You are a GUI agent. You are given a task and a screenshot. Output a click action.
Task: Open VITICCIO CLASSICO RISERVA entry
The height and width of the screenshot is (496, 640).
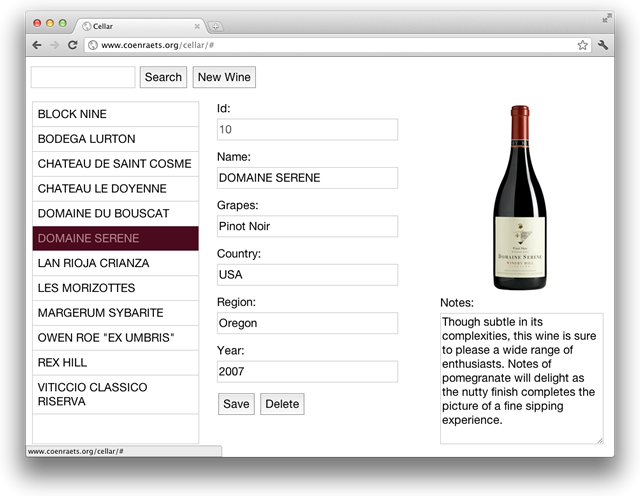[116, 395]
